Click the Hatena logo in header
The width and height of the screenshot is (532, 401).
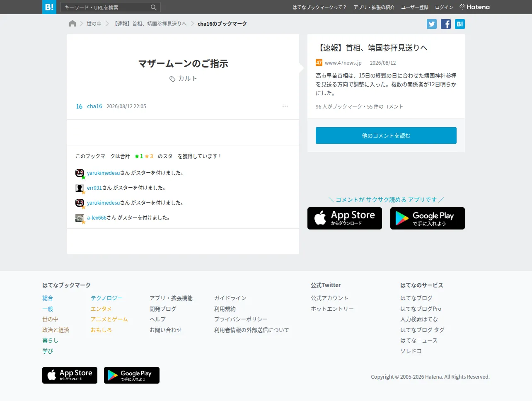[x=474, y=7]
